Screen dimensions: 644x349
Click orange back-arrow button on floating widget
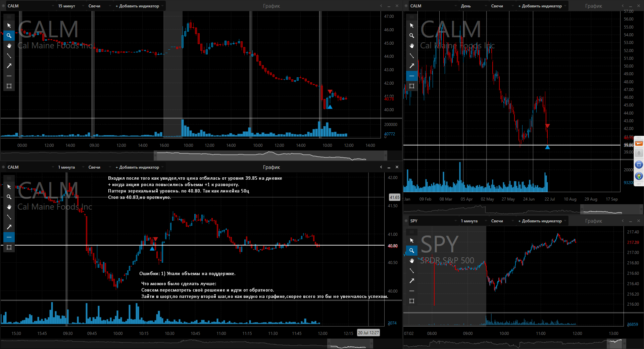pyautogui.click(x=639, y=144)
